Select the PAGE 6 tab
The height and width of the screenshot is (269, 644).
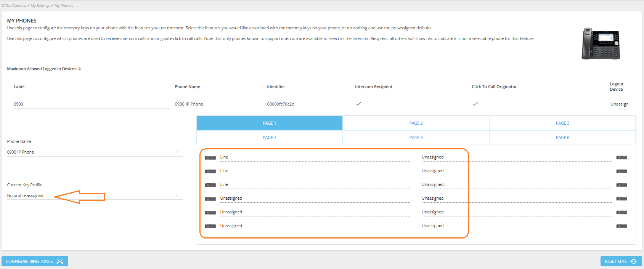562,138
